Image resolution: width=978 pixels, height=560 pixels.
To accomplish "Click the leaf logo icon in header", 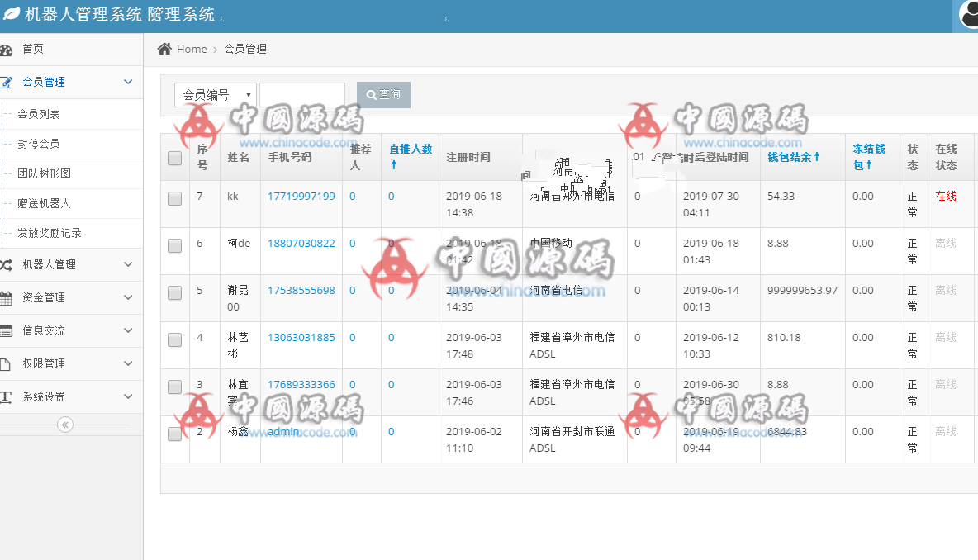I will point(12,15).
